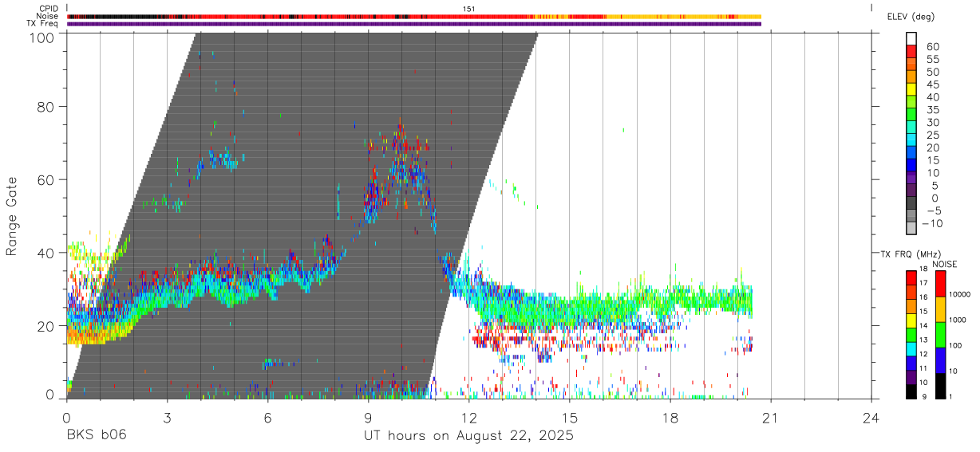
Task: Click the hour 21 tick label
Action: [x=771, y=416]
